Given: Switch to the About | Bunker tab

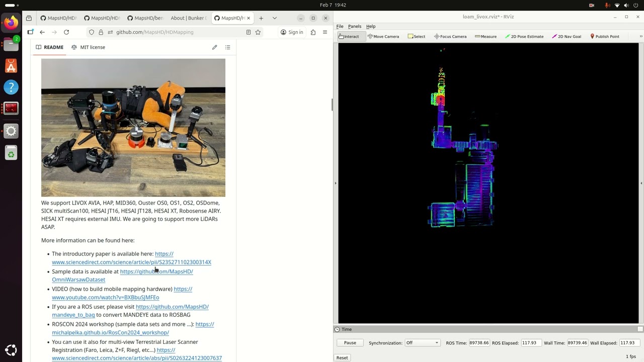Looking at the screenshot, I should pos(188,18).
